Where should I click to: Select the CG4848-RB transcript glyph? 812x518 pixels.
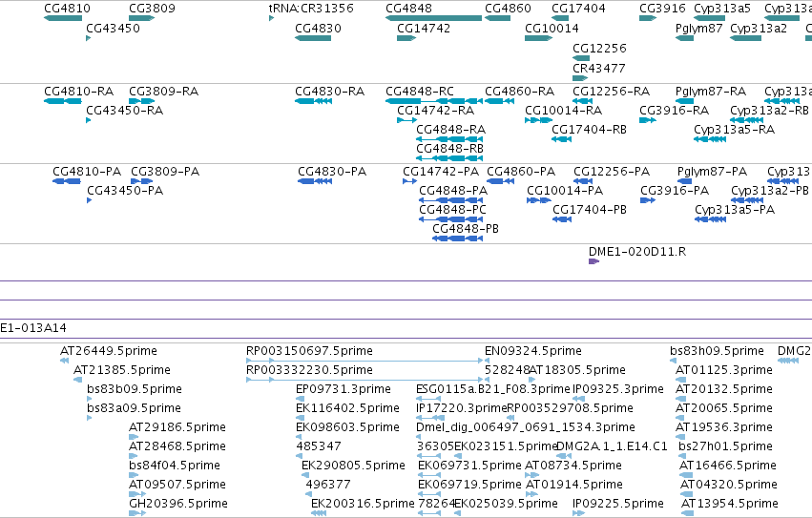click(449, 158)
